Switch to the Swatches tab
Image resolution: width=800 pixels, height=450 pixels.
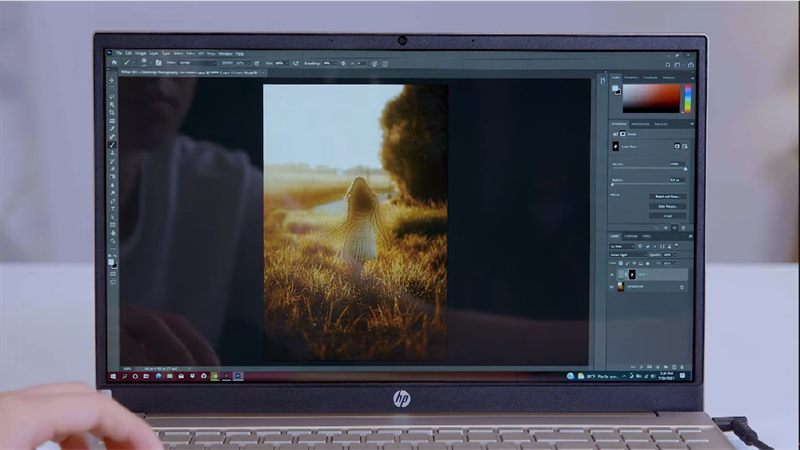click(x=631, y=78)
